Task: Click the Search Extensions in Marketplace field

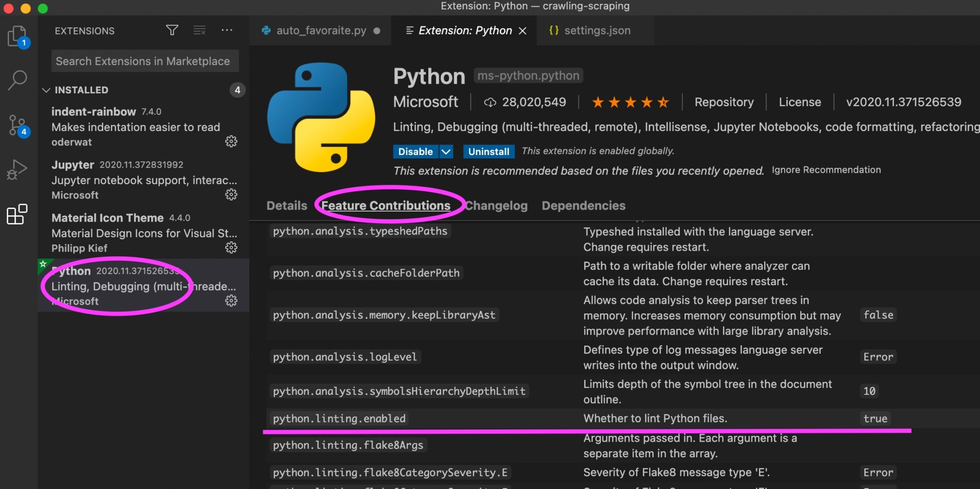Action: (144, 61)
